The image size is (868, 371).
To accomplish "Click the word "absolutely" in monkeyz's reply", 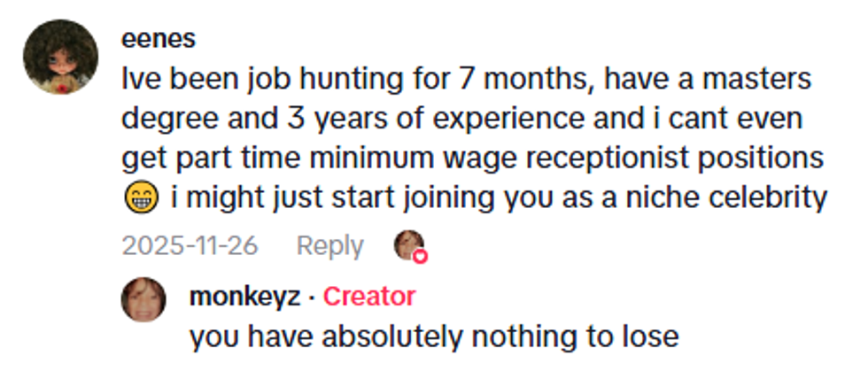I will [384, 337].
